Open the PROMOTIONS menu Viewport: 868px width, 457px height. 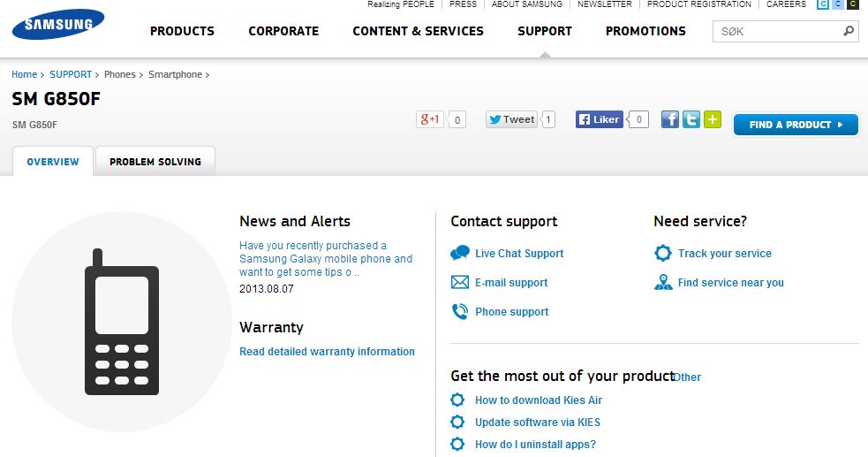[x=645, y=31]
